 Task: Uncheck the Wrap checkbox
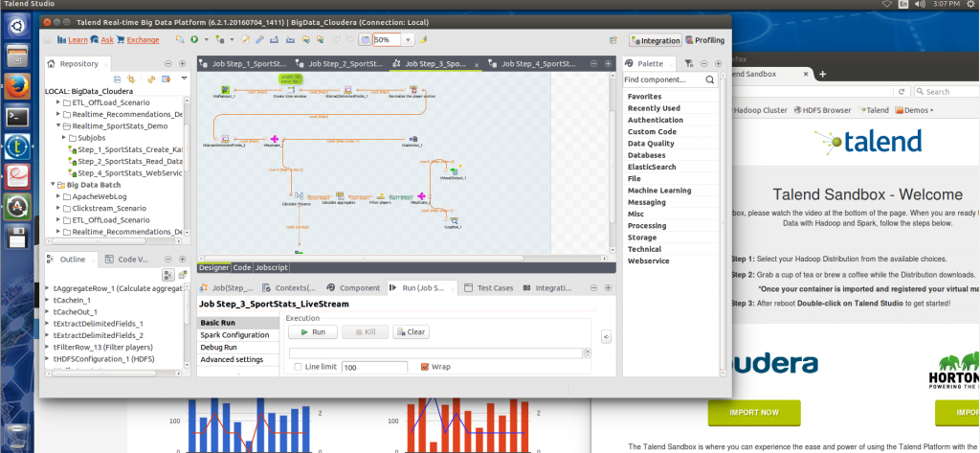[424, 367]
